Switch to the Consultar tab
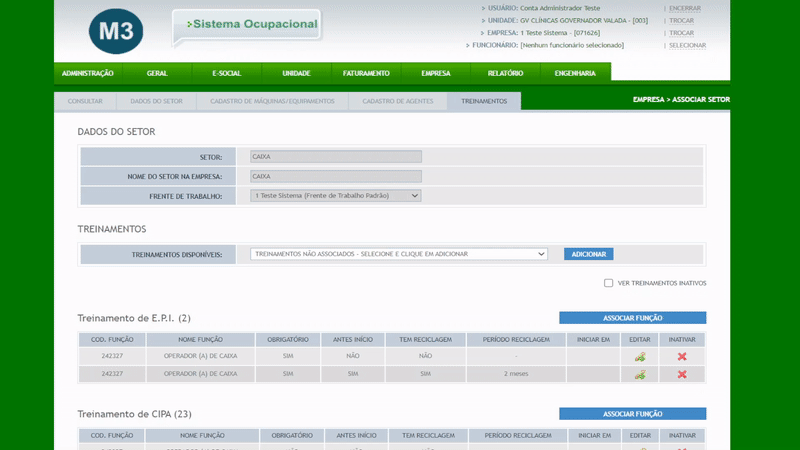This screenshot has width=800, height=450. click(85, 101)
